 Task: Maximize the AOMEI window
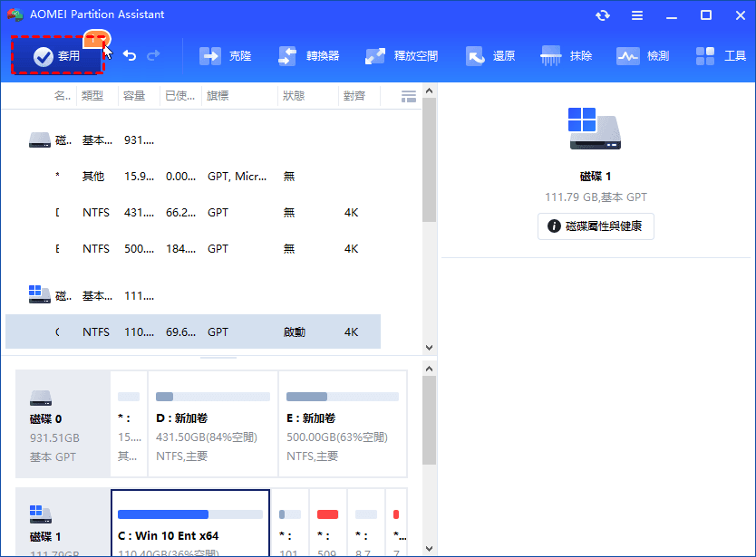coord(706,15)
